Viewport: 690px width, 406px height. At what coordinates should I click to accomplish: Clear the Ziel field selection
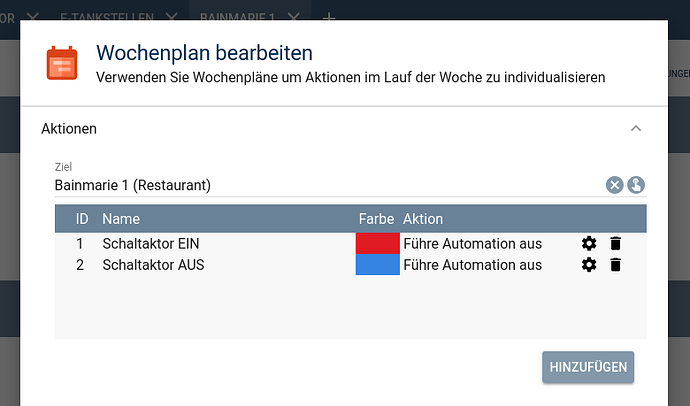point(614,185)
